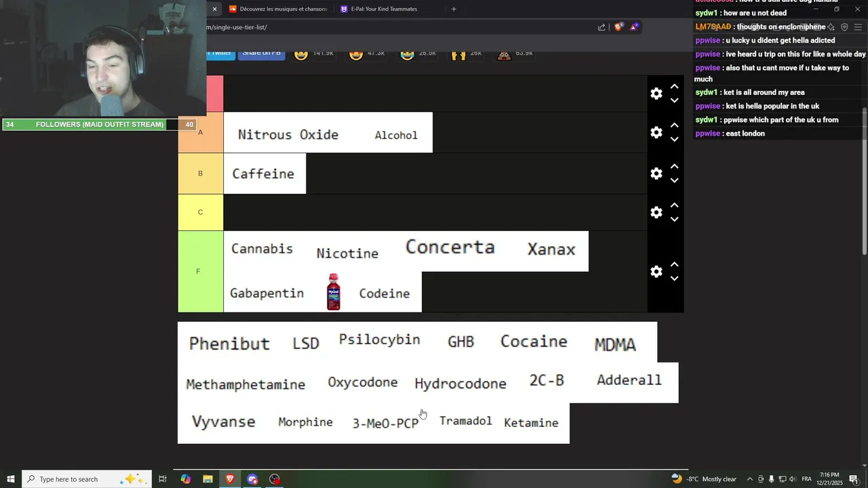Move the A tier row down

pos(674,140)
